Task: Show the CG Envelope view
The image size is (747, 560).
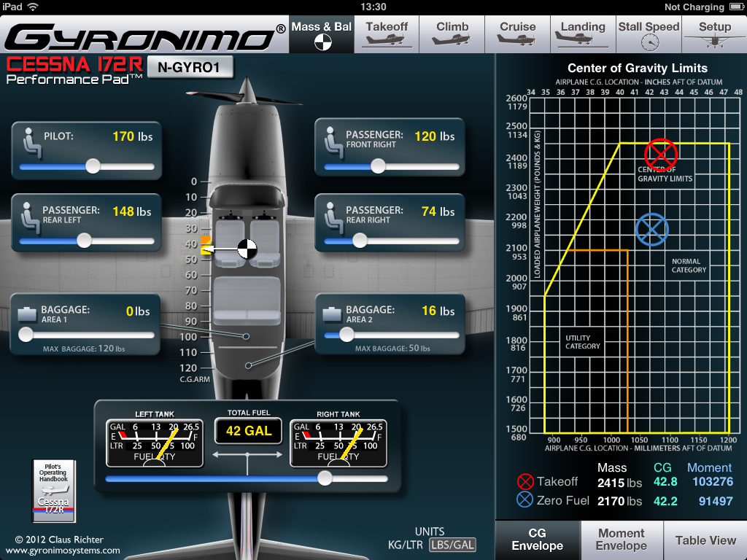Action: tap(538, 540)
